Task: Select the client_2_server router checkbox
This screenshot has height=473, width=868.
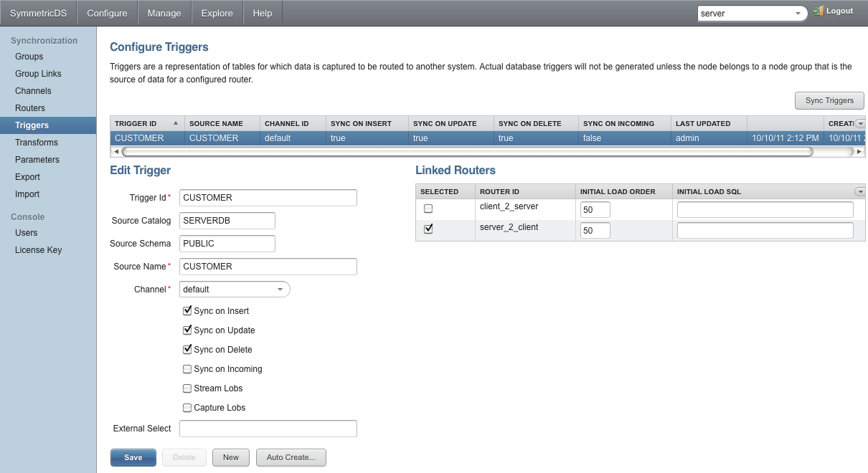Action: (x=428, y=209)
